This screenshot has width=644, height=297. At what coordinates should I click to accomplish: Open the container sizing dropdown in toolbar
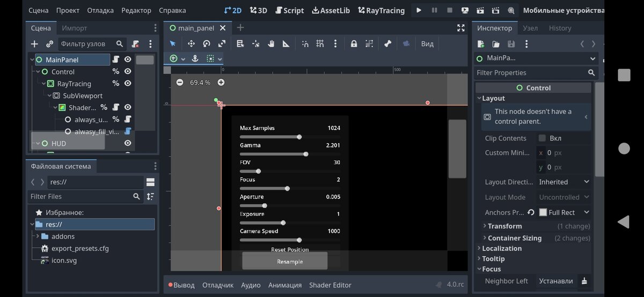tap(214, 58)
